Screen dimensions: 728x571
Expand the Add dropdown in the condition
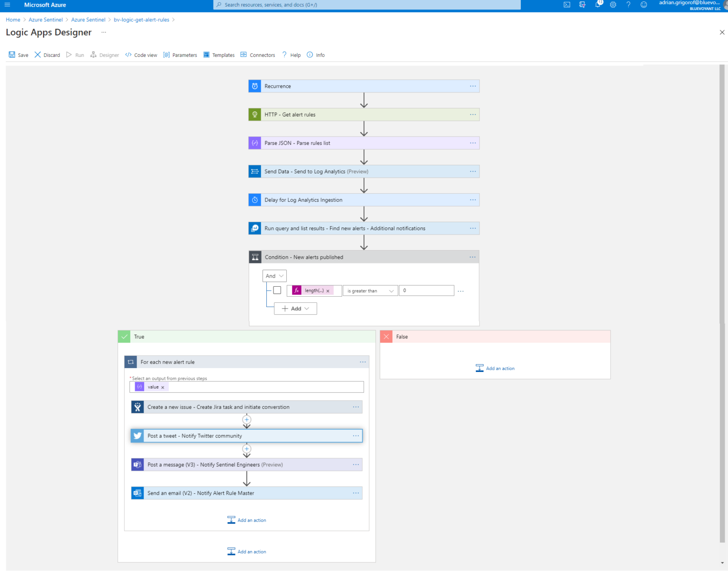295,308
